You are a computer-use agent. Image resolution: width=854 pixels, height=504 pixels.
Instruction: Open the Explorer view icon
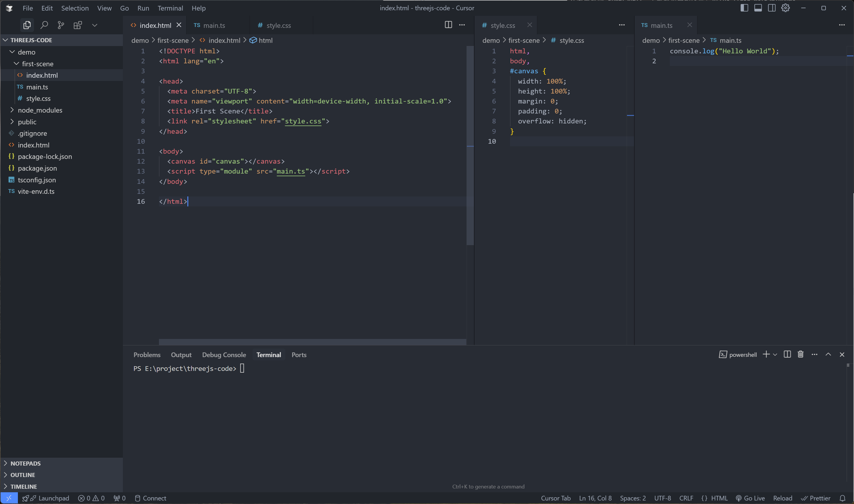click(27, 25)
